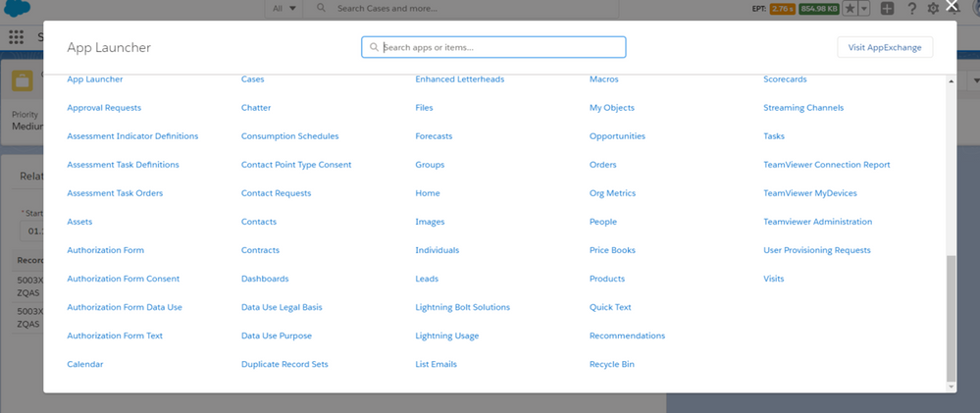Open List Emails
The height and width of the screenshot is (413, 980).
coord(437,364)
